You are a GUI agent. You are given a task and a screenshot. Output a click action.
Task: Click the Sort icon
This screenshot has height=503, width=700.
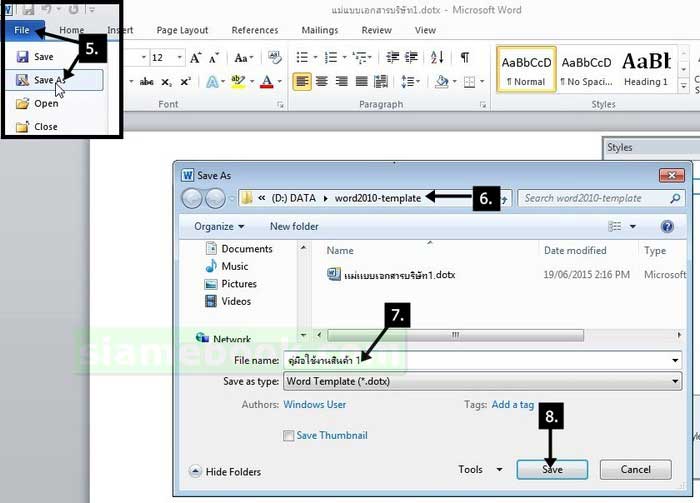437,57
